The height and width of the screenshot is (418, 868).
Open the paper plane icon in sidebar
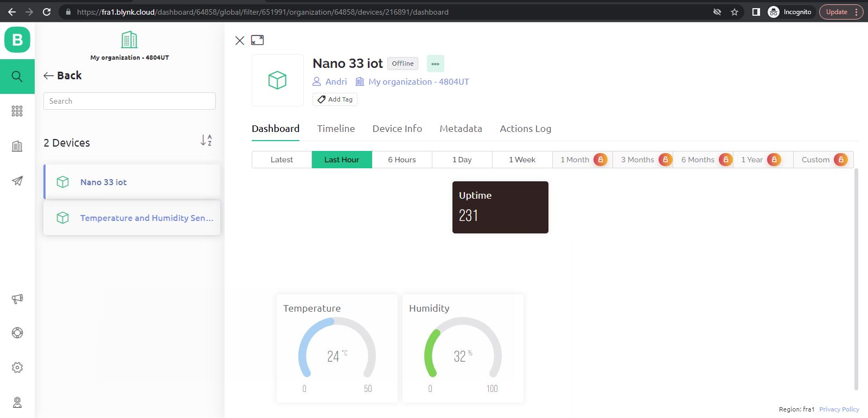click(17, 181)
